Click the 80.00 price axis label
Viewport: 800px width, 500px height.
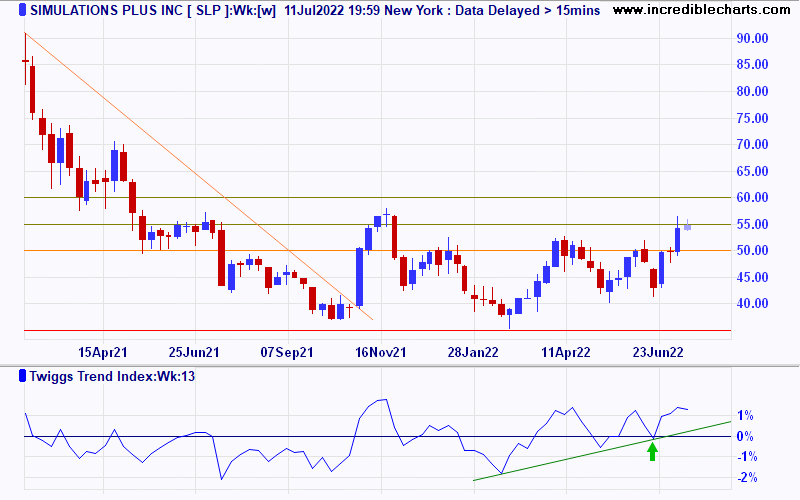click(x=752, y=91)
